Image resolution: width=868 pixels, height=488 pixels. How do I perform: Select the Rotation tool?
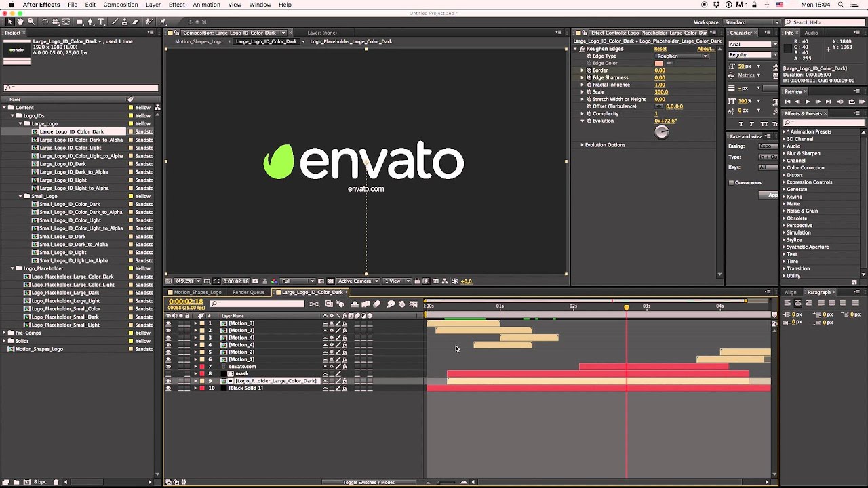coord(45,22)
